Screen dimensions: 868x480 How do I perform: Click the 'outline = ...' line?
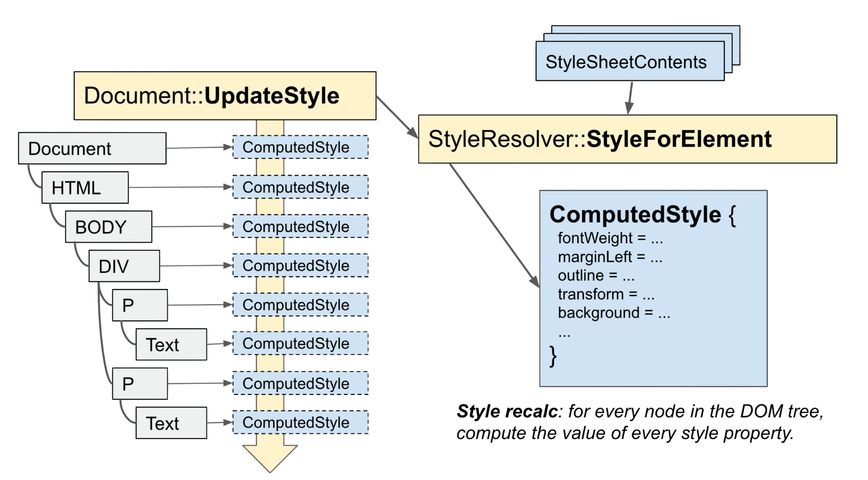point(596,275)
